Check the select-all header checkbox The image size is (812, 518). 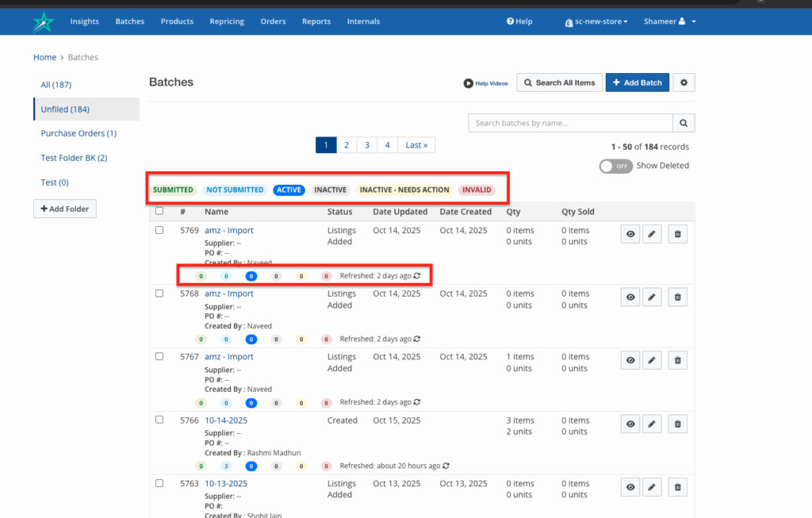pos(159,211)
